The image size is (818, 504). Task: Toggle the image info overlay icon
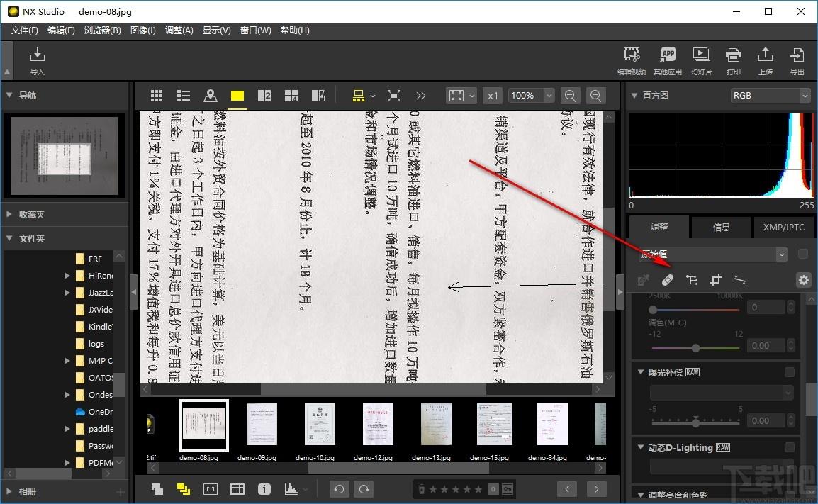click(264, 489)
